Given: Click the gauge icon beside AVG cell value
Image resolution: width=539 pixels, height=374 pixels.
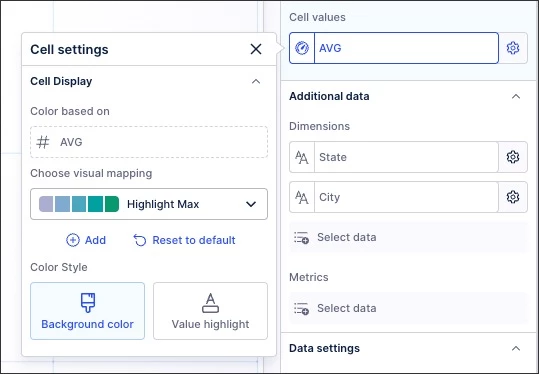Looking at the screenshot, I should tap(302, 48).
